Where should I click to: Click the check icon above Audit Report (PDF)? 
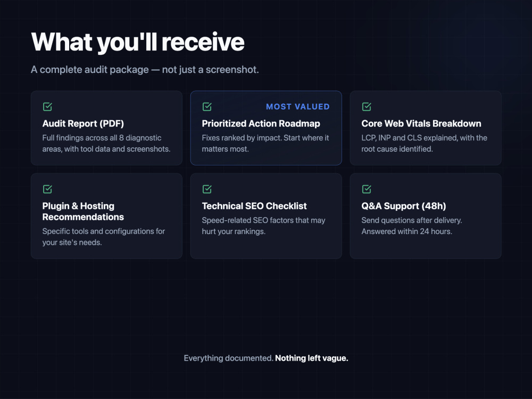(x=47, y=106)
